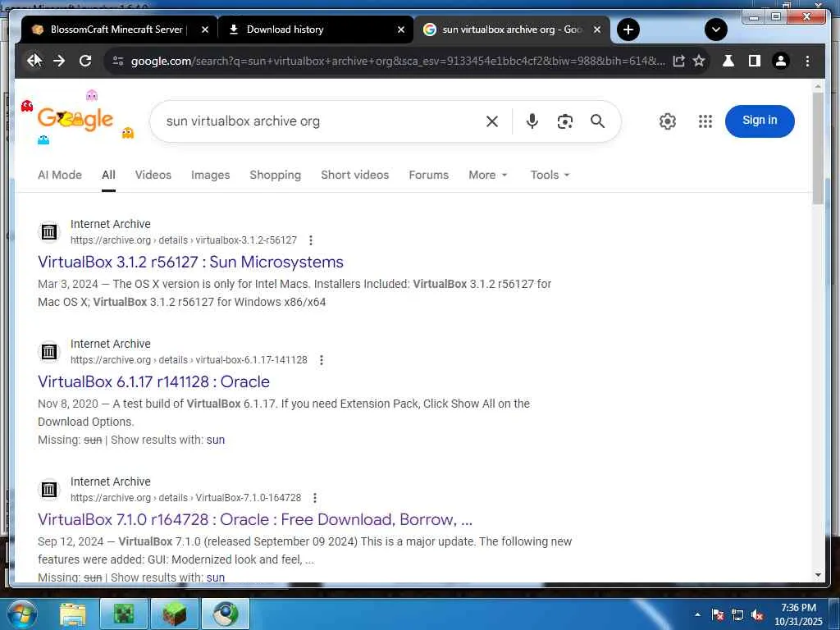Open more options for VirtualBox-7.1.0-164728 result
Image resolution: width=840 pixels, height=630 pixels.
[315, 498]
